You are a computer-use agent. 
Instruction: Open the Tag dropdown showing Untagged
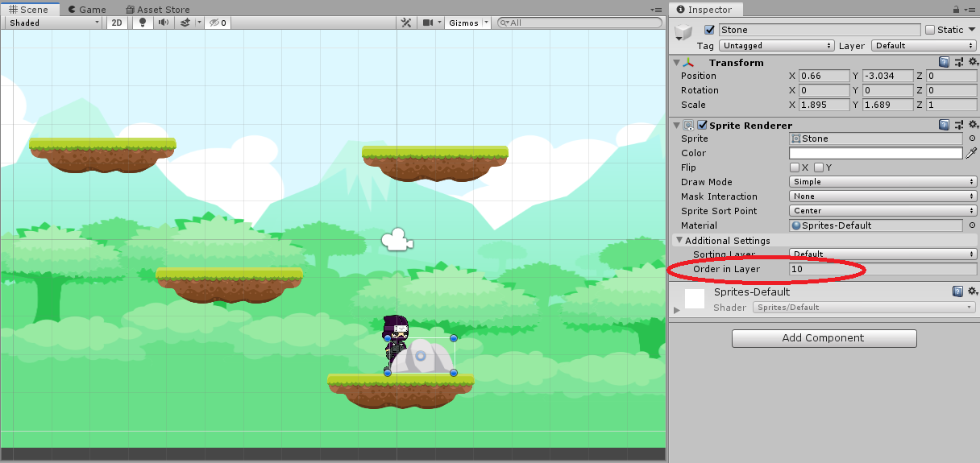[776, 46]
